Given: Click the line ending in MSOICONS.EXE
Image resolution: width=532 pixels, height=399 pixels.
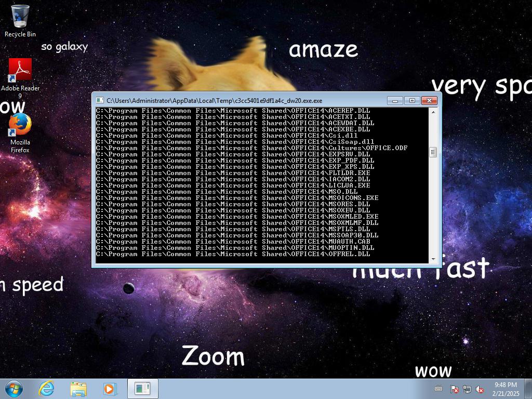Looking at the screenshot, I should (237, 198).
